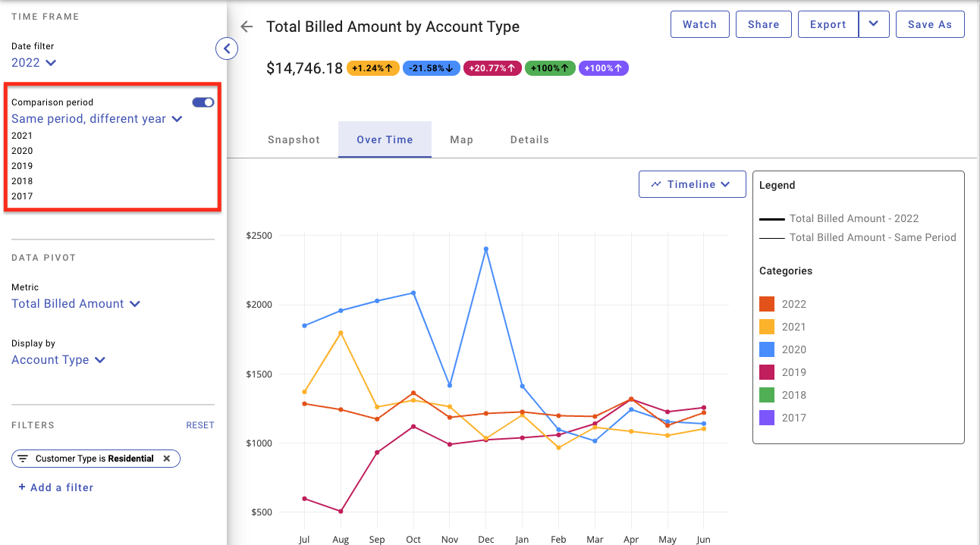Viewport: 980px width, 545px height.
Task: Click the blue -21.58% change badge
Action: [x=431, y=68]
